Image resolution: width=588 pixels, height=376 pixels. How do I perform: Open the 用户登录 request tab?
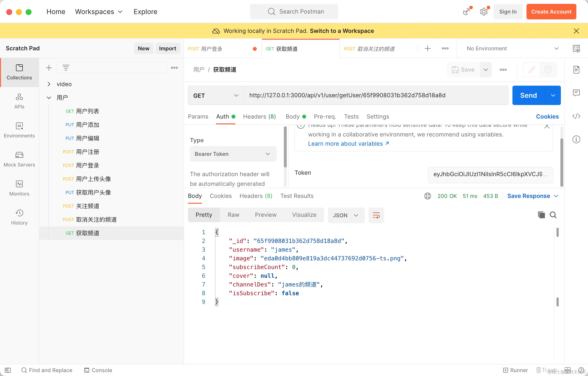tap(212, 49)
